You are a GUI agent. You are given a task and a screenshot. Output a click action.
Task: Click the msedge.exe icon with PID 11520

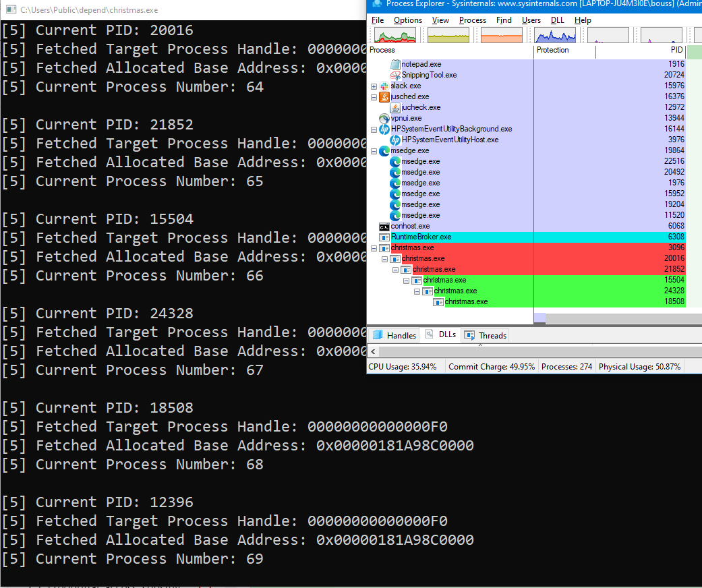(x=395, y=215)
